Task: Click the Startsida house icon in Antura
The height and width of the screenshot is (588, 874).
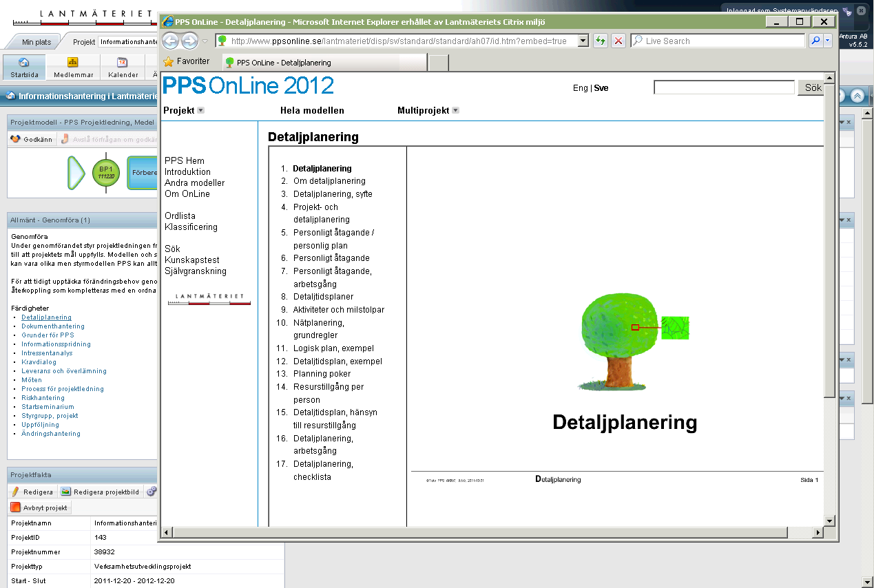Action: coord(23,63)
